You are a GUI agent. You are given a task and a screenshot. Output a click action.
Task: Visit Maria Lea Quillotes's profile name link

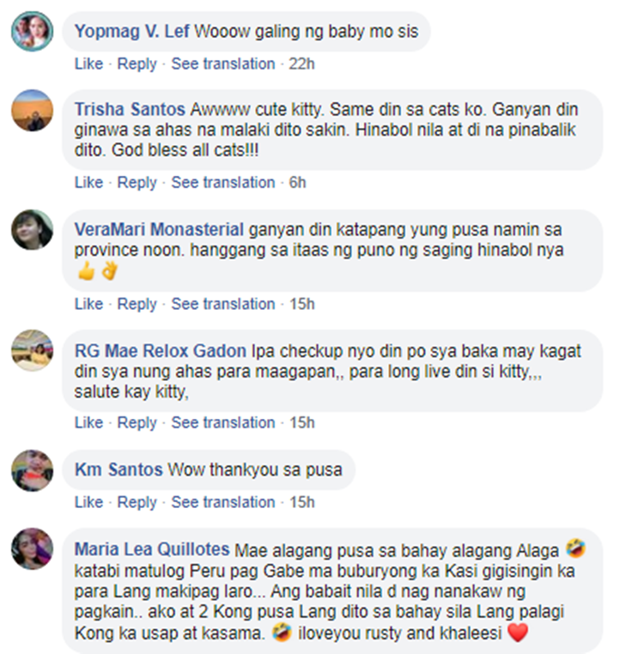pos(152,549)
